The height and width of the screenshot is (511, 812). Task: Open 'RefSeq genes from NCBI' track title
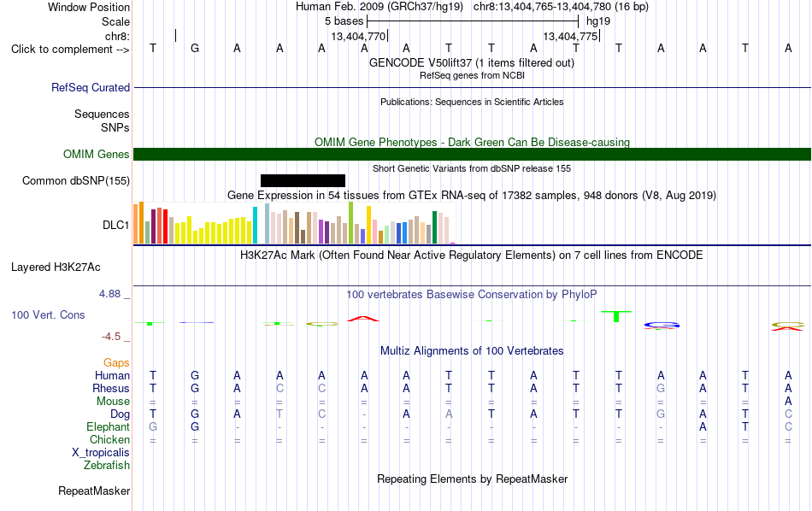tap(472, 75)
